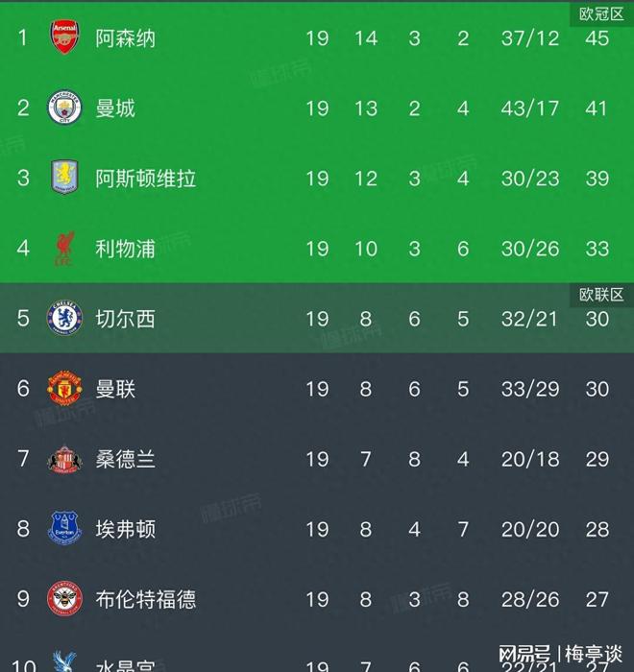Open team page for 曼城

point(115,108)
